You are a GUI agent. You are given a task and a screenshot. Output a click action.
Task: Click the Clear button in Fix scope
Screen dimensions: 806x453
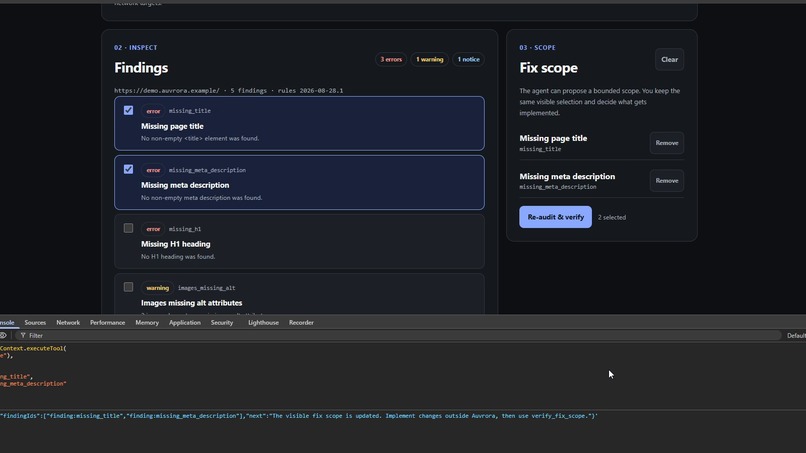coord(669,60)
